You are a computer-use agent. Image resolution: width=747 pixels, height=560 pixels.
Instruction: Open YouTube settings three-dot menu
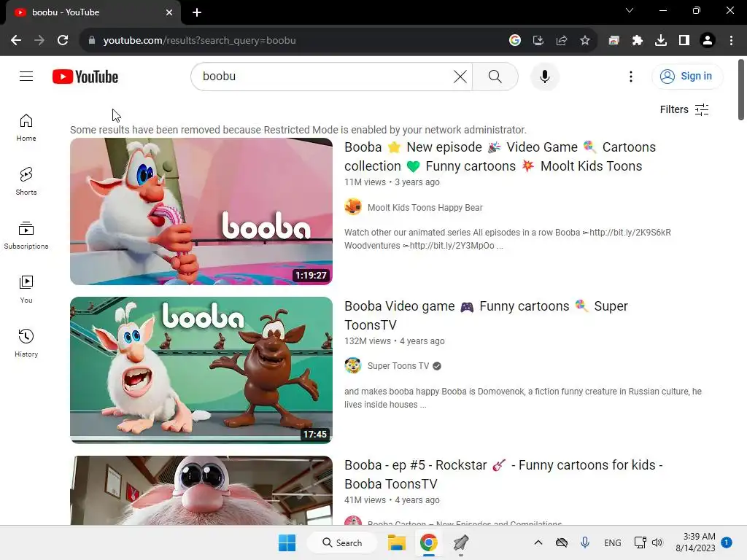point(631,76)
